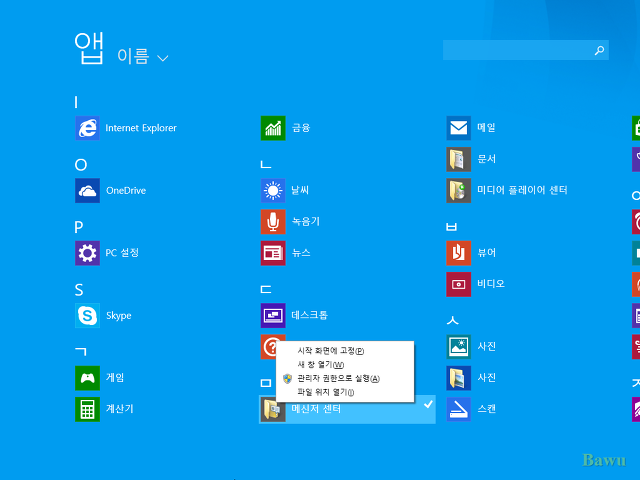The image size is (640, 480).
Task: Open the Internet Explorer app icon
Action: [x=87, y=128]
